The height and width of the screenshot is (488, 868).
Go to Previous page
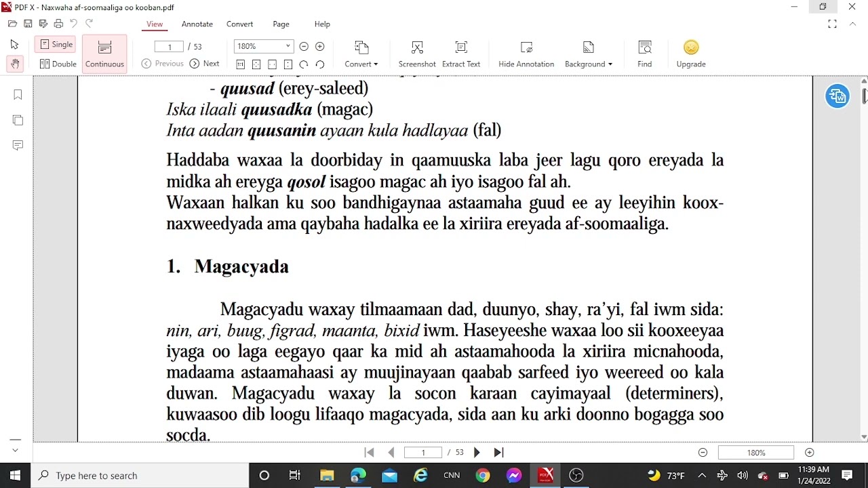click(x=163, y=64)
